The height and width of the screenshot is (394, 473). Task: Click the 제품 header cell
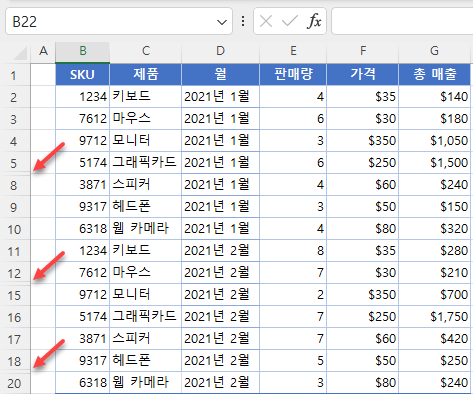pyautogui.click(x=146, y=75)
